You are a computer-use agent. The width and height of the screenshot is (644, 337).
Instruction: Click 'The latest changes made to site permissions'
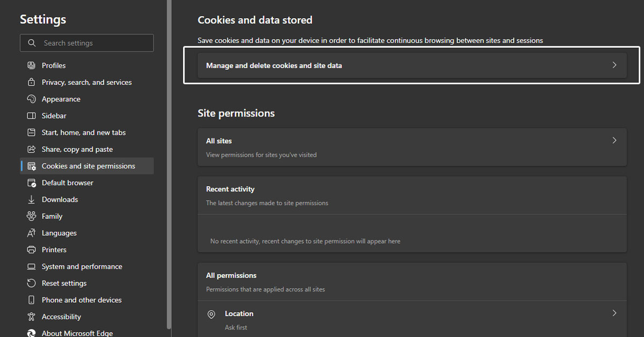(x=267, y=203)
